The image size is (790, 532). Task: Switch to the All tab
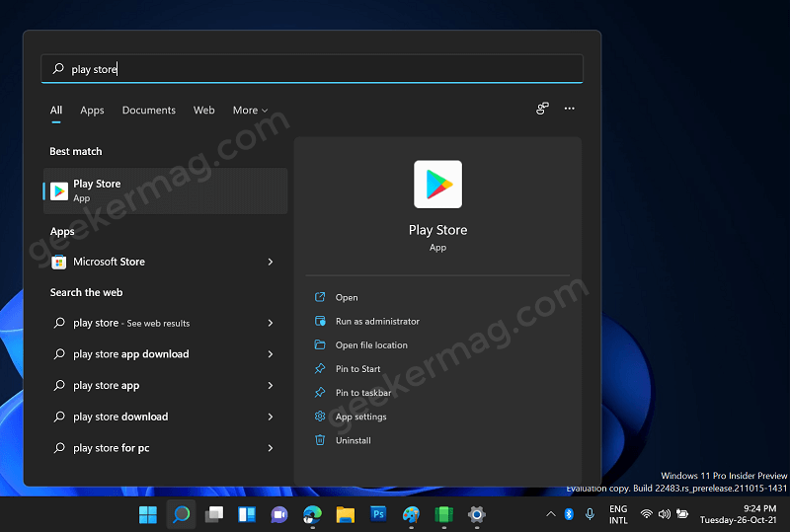pyautogui.click(x=56, y=110)
